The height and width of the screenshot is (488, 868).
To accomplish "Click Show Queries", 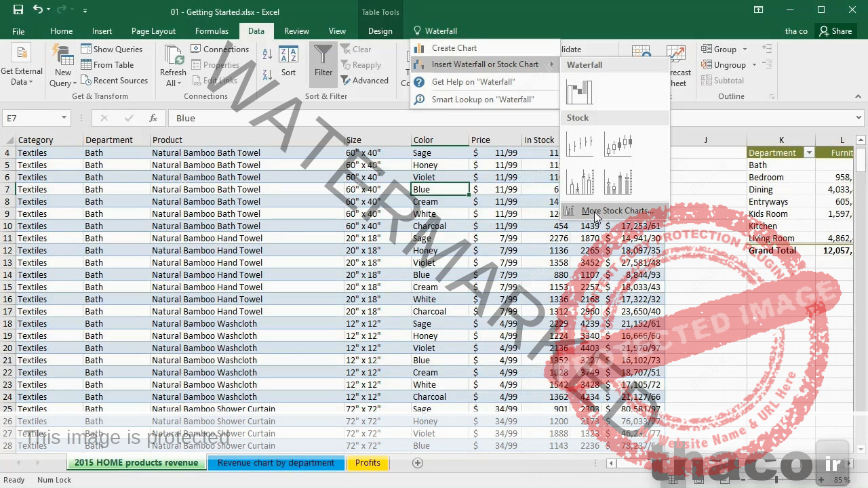I will 112,49.
